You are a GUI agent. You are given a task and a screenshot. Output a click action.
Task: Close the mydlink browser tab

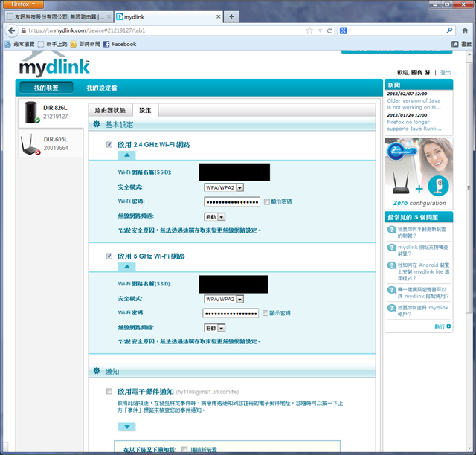[218, 16]
